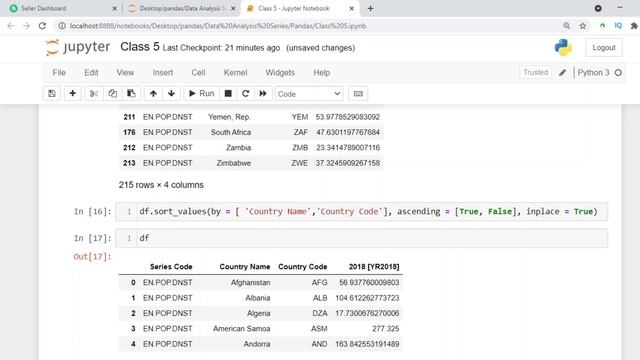Click the Out[17] output prompt
Viewport: 640px width, 360px height.
click(92, 256)
